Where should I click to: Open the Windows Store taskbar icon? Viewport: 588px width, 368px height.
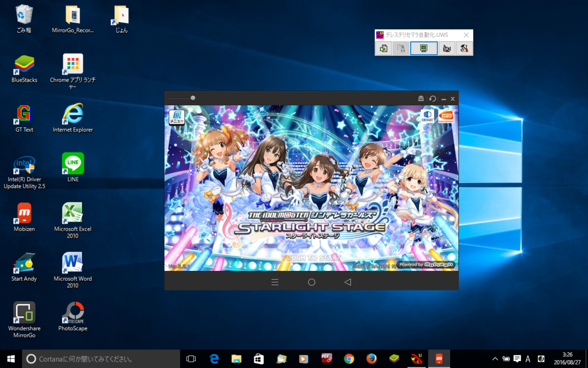click(x=259, y=359)
